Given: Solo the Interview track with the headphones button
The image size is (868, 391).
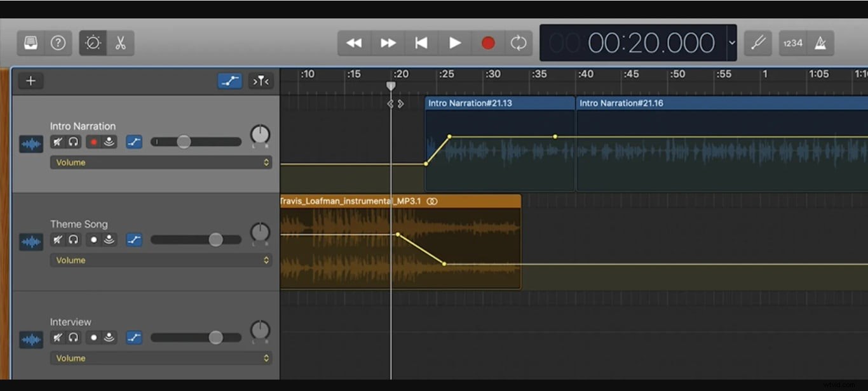Looking at the screenshot, I should 73,337.
